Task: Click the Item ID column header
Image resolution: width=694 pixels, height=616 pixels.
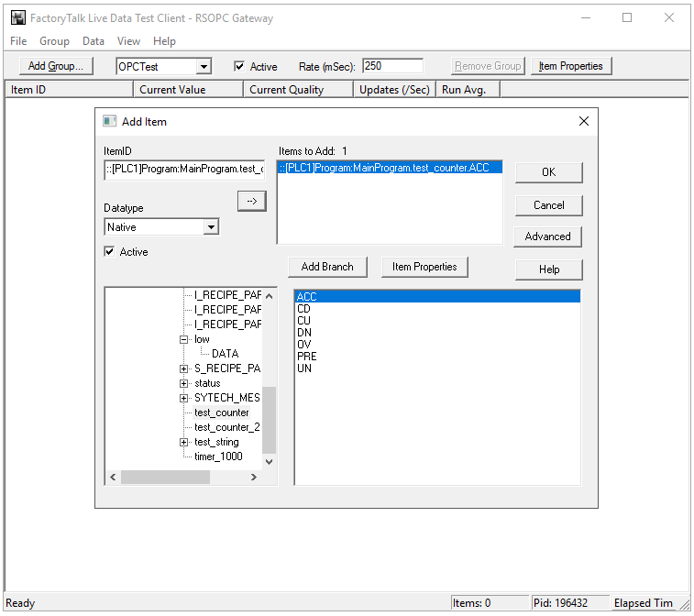Action: tap(69, 90)
